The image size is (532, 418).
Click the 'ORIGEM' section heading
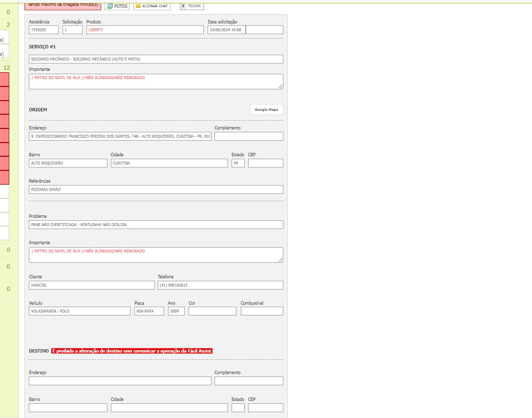pos(38,110)
